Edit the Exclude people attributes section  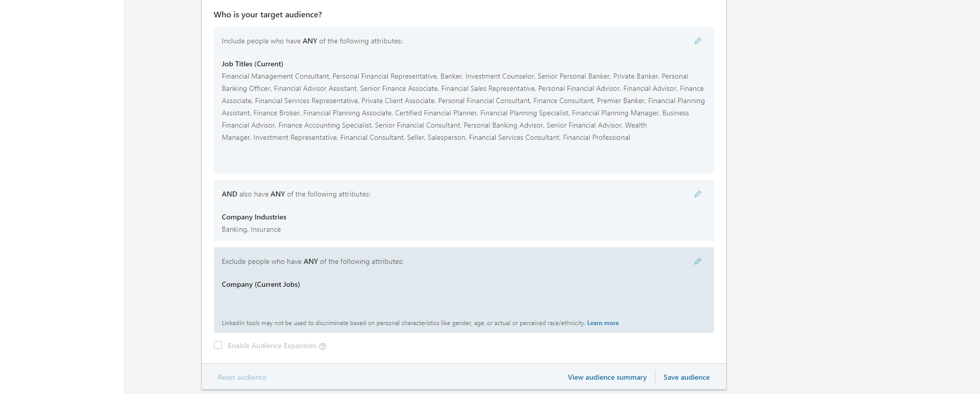click(697, 261)
